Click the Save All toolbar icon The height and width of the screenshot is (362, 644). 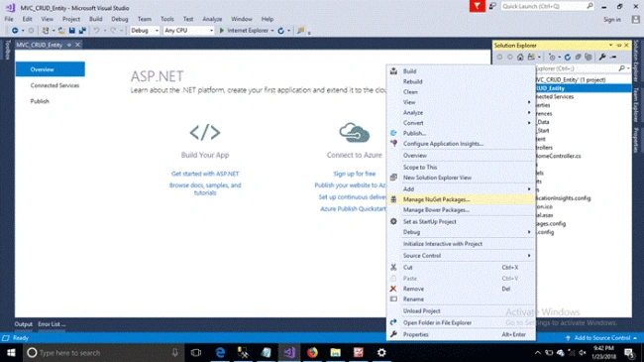[82, 31]
